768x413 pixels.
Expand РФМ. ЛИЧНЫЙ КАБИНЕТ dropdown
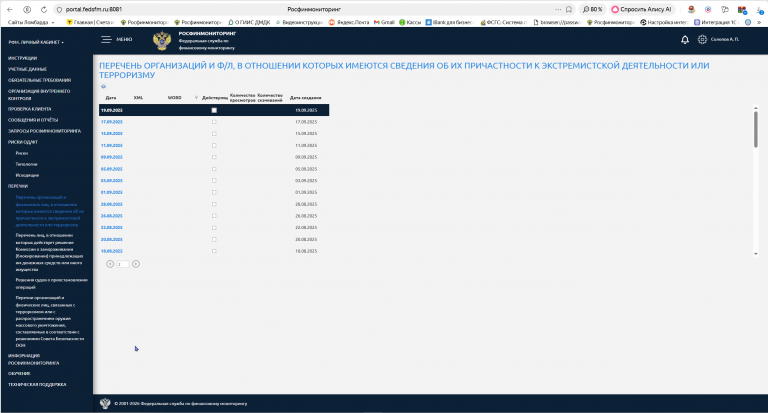point(36,42)
